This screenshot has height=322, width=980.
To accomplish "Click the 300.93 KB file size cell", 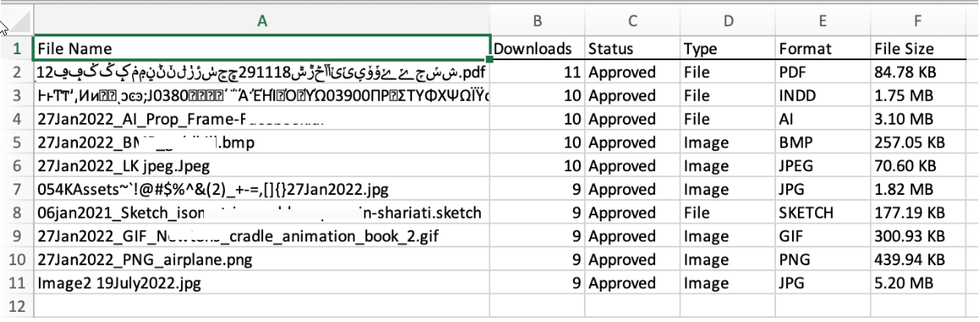I will pyautogui.click(x=917, y=236).
